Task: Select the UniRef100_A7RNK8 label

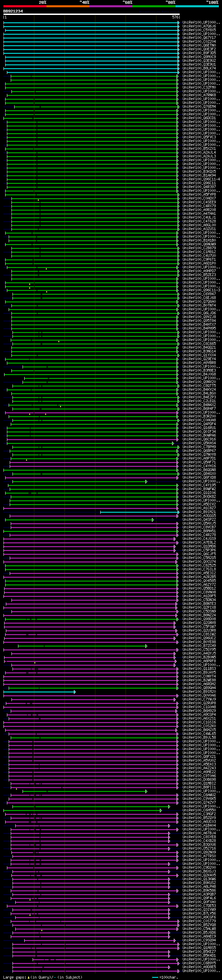Action: point(199,95)
